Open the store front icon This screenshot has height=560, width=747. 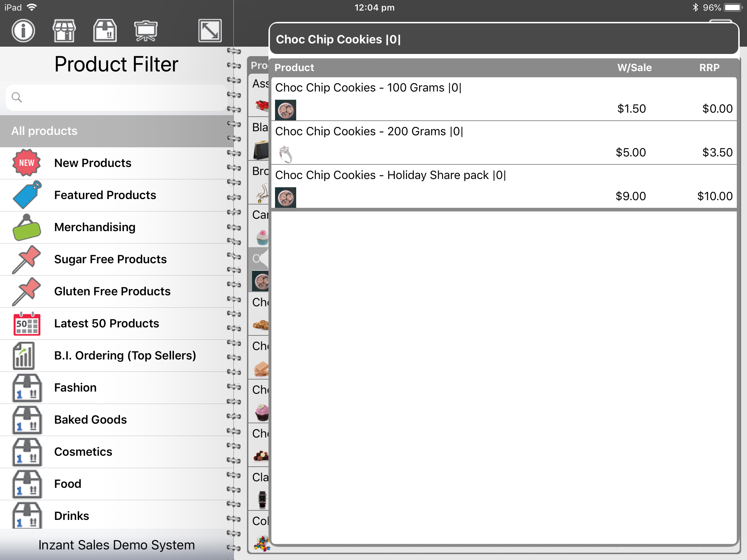coord(64,31)
